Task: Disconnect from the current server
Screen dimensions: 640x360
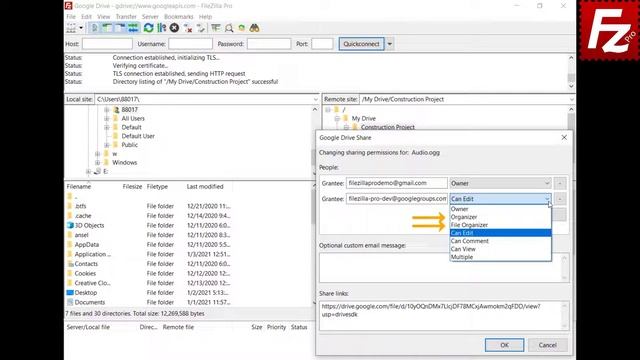Action: pos(188,28)
